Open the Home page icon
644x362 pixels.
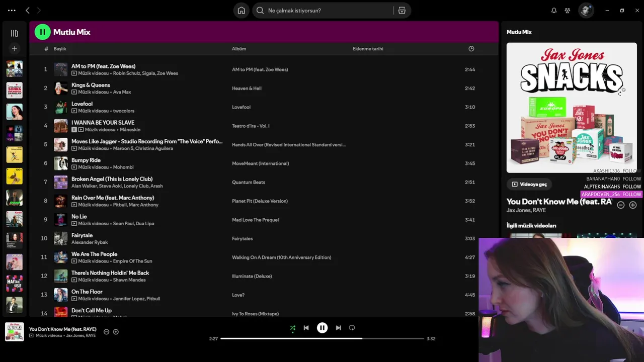click(x=242, y=11)
